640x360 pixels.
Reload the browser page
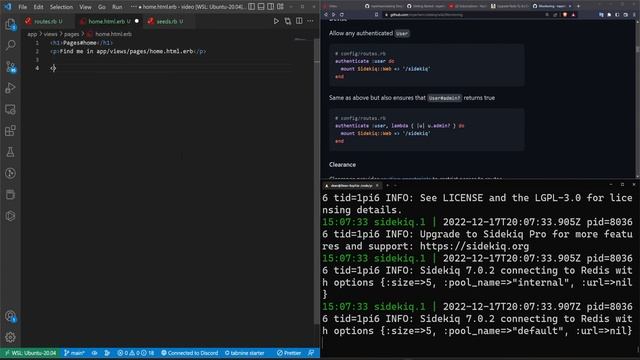pyautogui.click(x=342, y=15)
